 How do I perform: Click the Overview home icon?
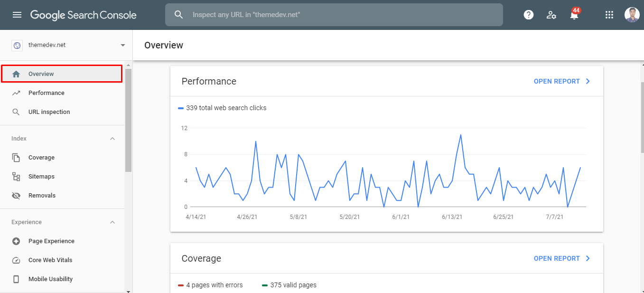16,74
